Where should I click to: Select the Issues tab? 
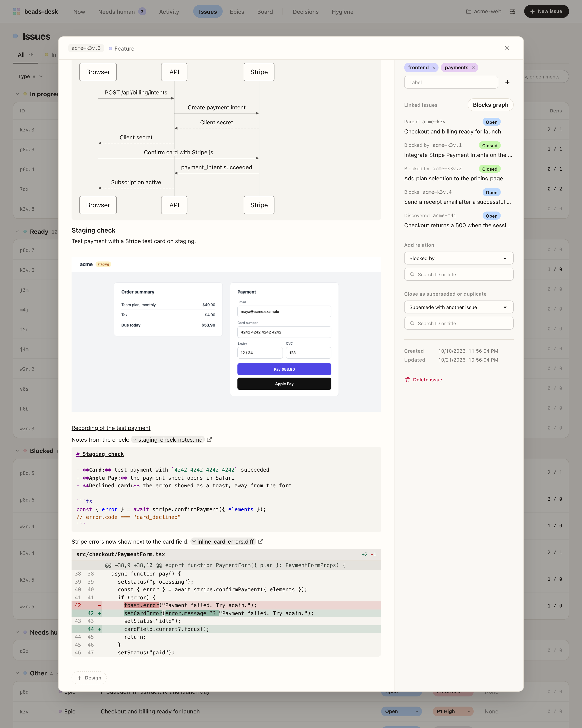click(x=208, y=12)
